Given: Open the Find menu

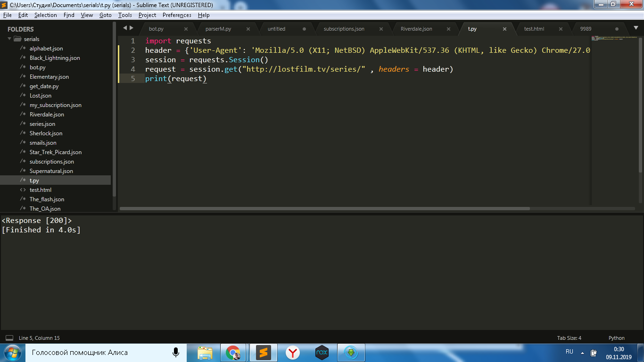Looking at the screenshot, I should click(69, 15).
